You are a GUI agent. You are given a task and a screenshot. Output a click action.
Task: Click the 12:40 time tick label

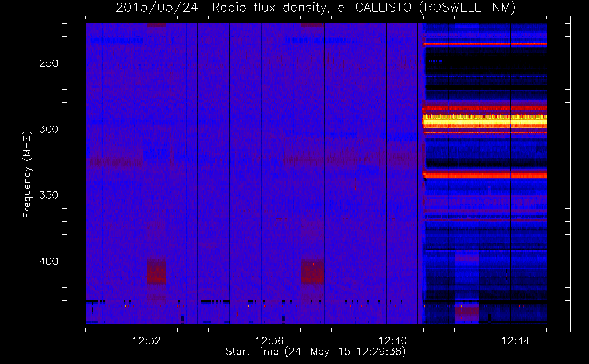(x=393, y=341)
